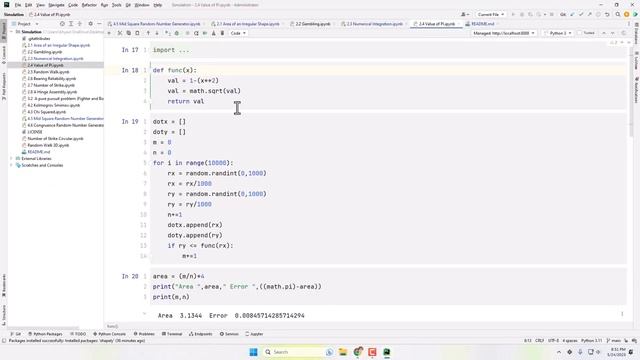Expand Scratches and Consoles node

click(x=12, y=165)
